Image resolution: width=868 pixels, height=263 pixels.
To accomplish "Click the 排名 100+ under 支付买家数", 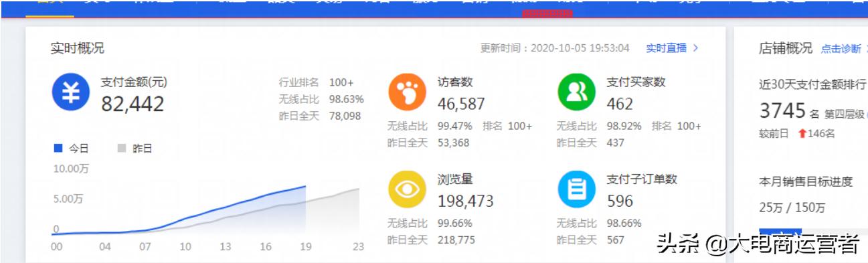I will click(677, 126).
